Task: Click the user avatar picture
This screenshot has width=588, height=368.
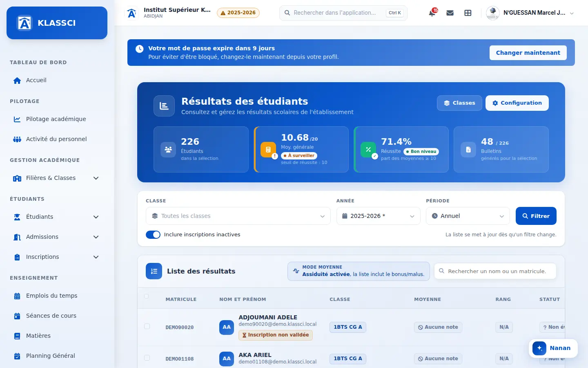Action: coord(493,13)
